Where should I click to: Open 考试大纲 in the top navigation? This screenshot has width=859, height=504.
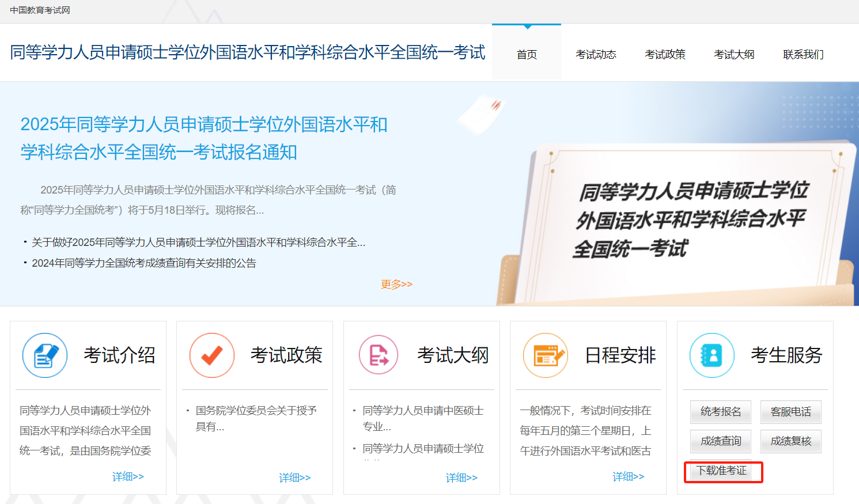pos(734,54)
